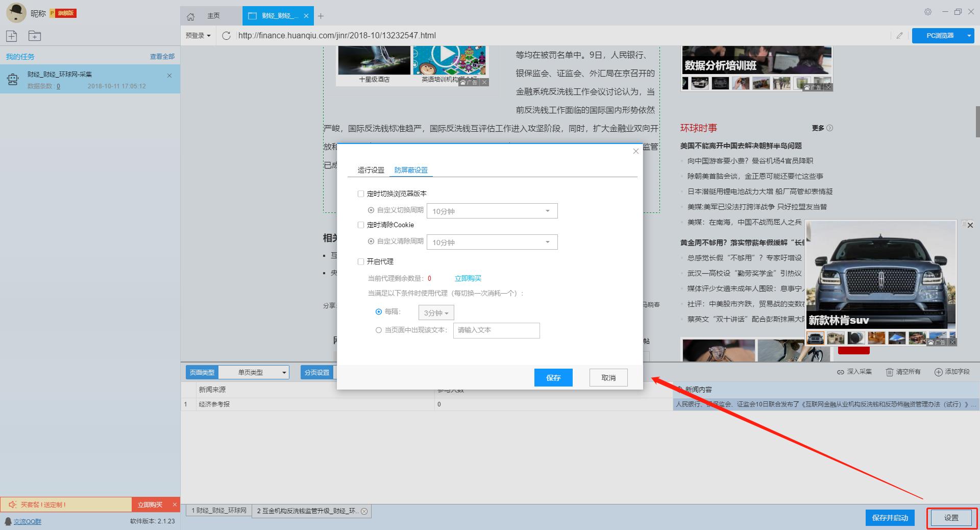Click the robot icon of the task item
This screenshot has width=980, height=530.
point(13,79)
